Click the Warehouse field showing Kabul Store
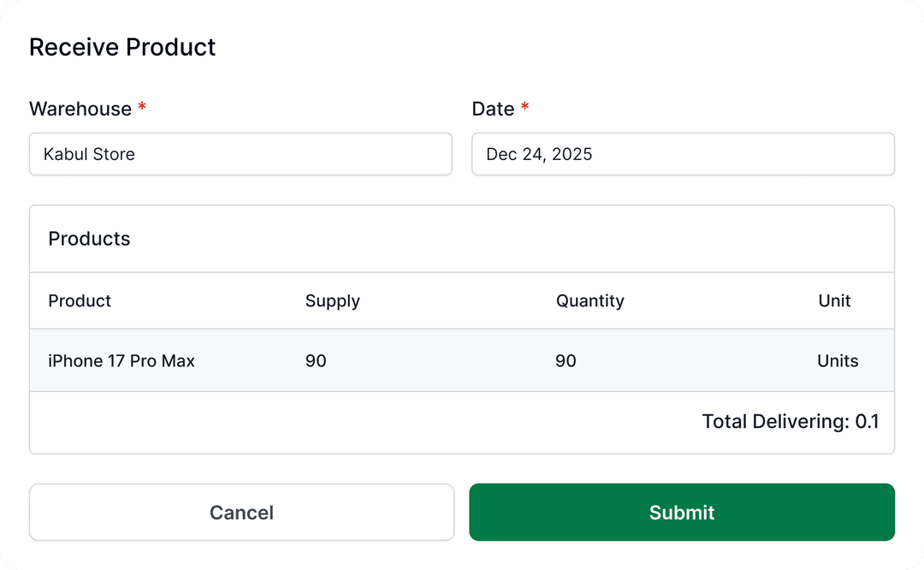 click(x=240, y=154)
